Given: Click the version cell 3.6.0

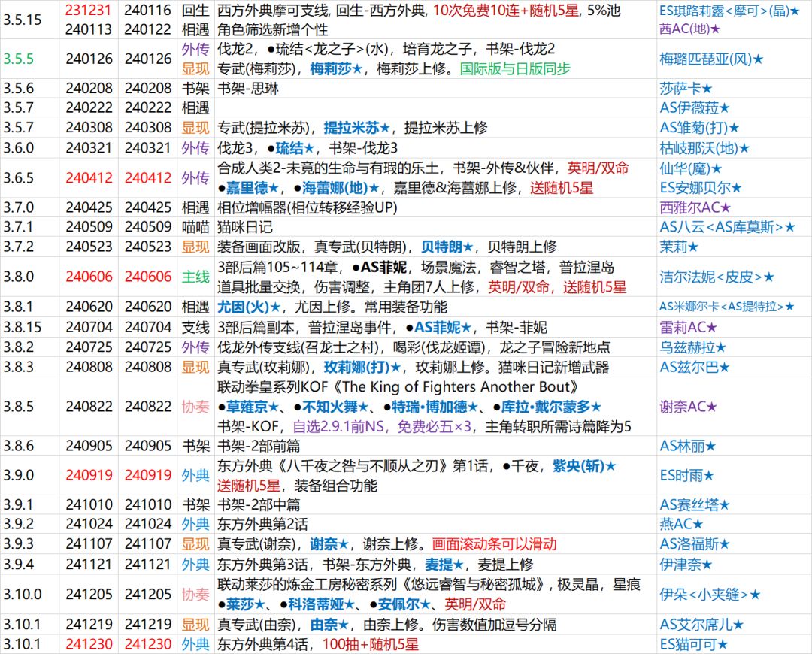Looking at the screenshot, I should [x=19, y=148].
